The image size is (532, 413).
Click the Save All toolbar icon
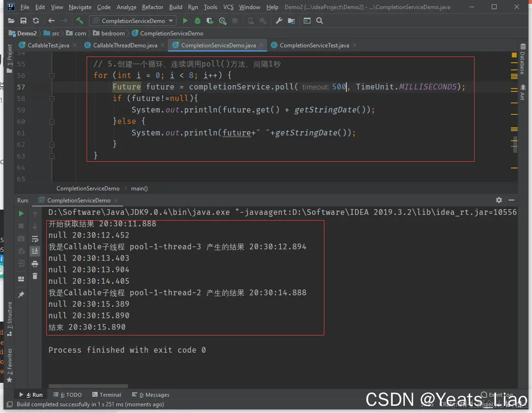click(x=23, y=21)
